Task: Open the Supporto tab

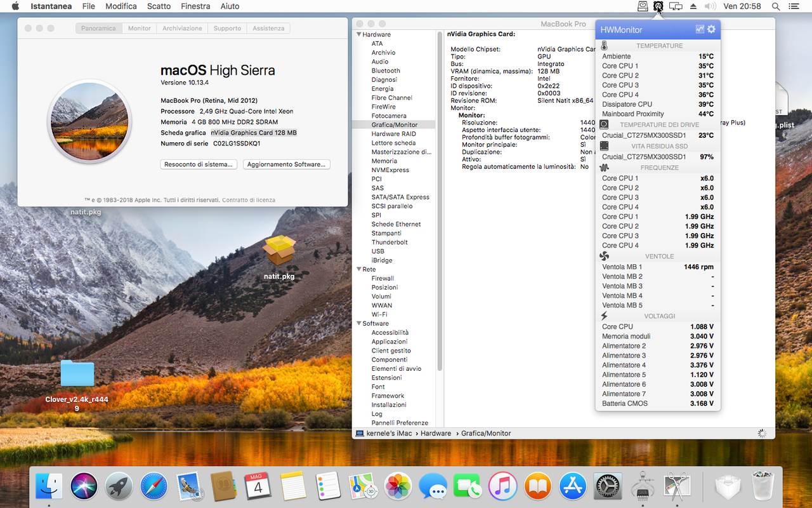Action: pyautogui.click(x=227, y=28)
